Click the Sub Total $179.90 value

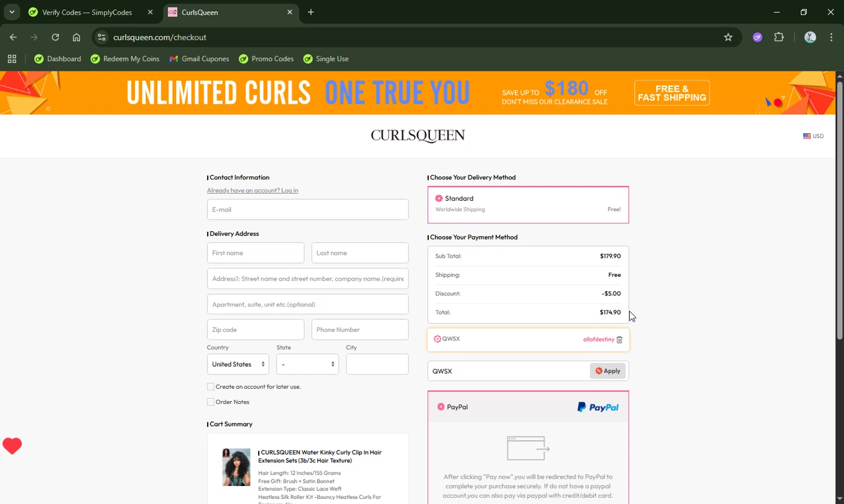(610, 256)
